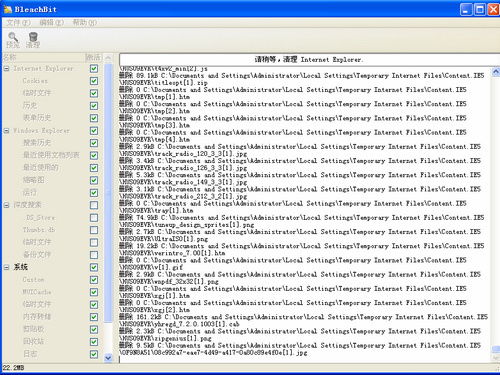Click the '请稍等，清理 Internet Explorer.' progress header
Screen dimensions: 500x375
(x=309, y=60)
